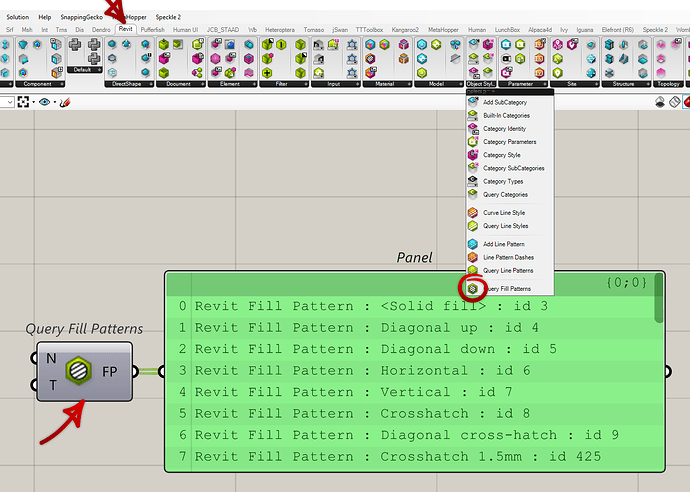Screen dimensions: 690x492
Task: Select the pink network nodes icon in Document panel
Action: tap(197, 73)
